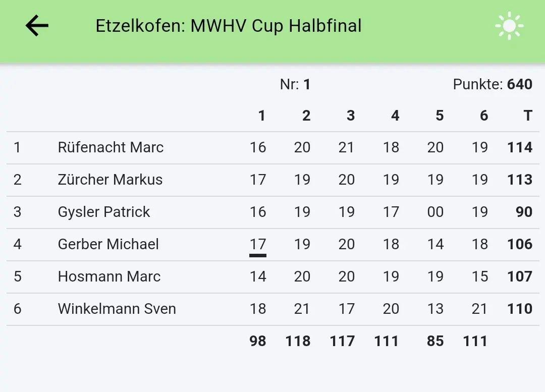This screenshot has width=545, height=392.
Task: Tap Winkelmann Sven's round 5 score 13
Action: (x=435, y=309)
